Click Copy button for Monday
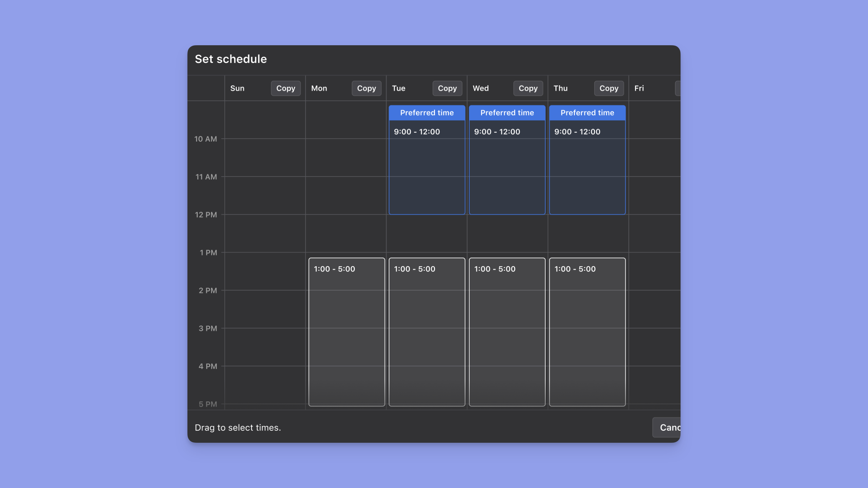This screenshot has width=868, height=488. coord(366,88)
